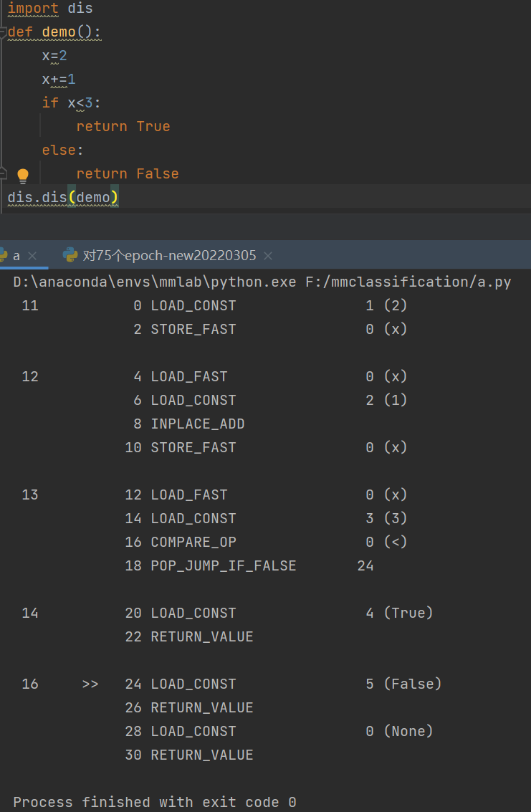Select the "return True" statement
The image size is (531, 812).
(x=123, y=125)
